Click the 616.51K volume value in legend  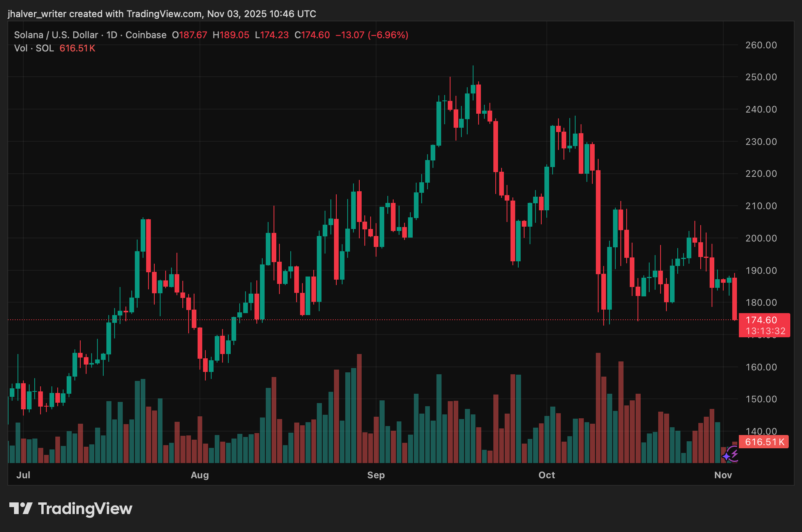(x=77, y=48)
